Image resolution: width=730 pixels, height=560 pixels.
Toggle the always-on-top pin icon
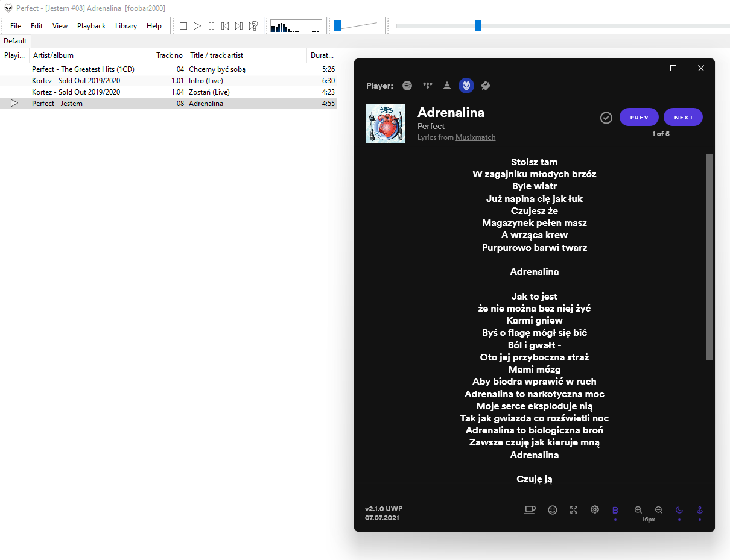click(x=700, y=510)
